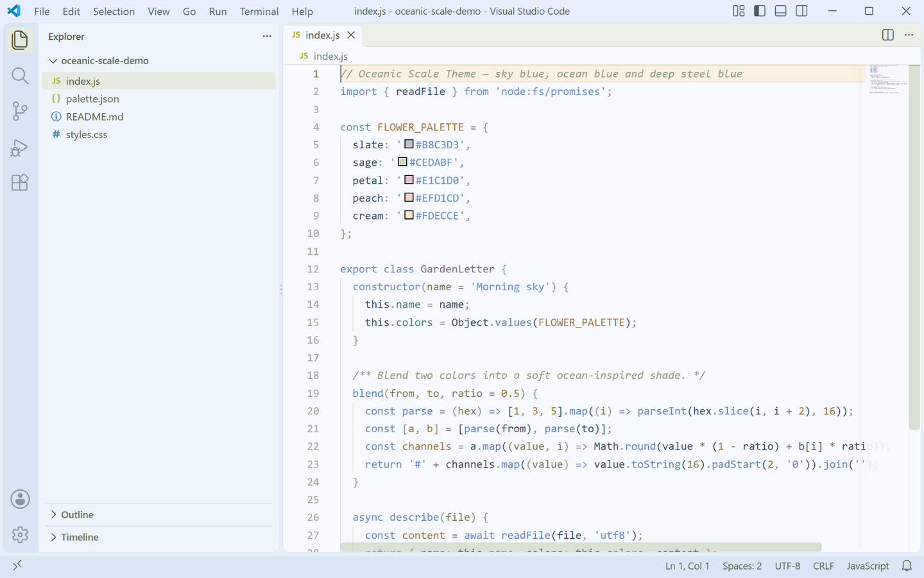Open the Search view in the activity bar

point(20,76)
